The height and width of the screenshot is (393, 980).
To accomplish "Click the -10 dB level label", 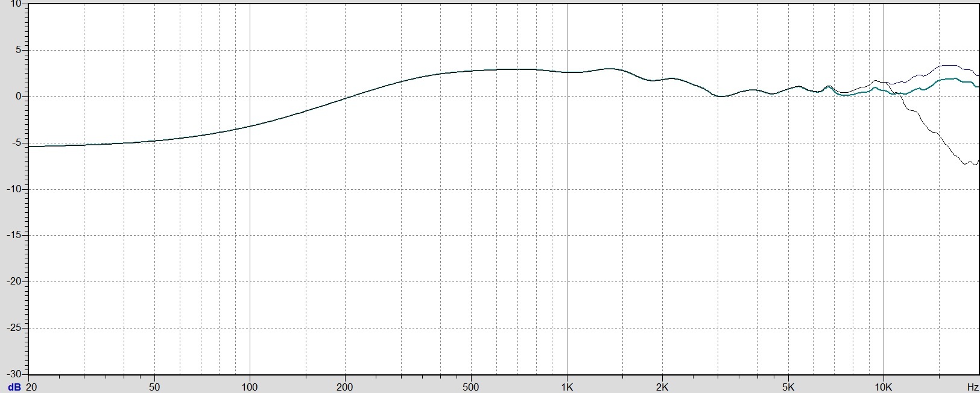I will 14,189.
